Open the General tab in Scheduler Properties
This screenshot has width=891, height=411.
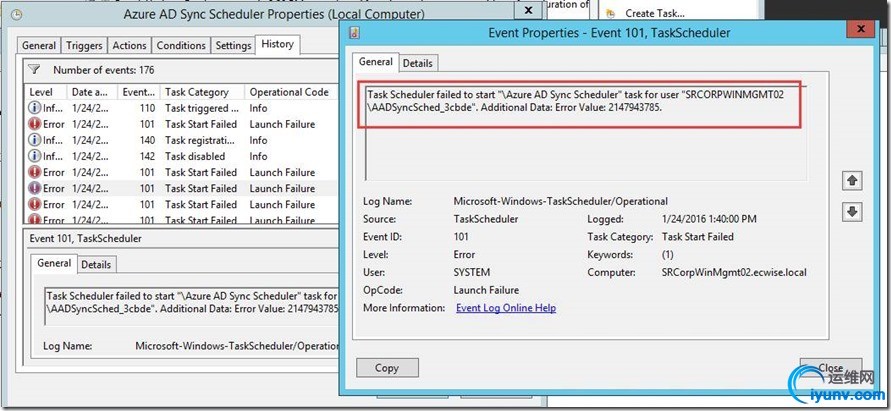pyautogui.click(x=39, y=45)
